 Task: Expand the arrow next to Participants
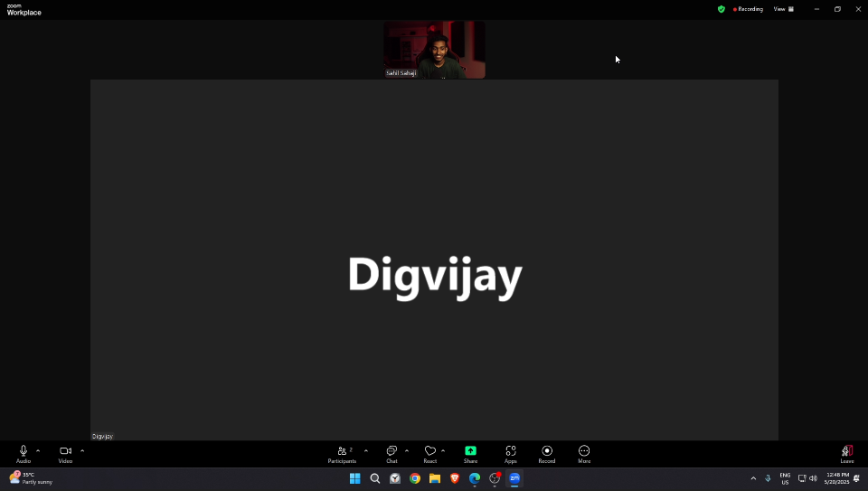pos(365,450)
